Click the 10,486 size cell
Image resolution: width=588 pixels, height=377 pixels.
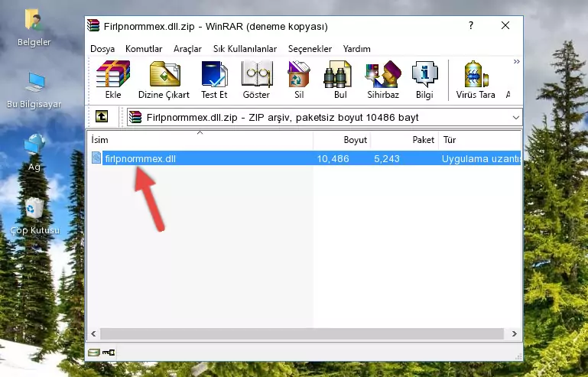(x=333, y=159)
